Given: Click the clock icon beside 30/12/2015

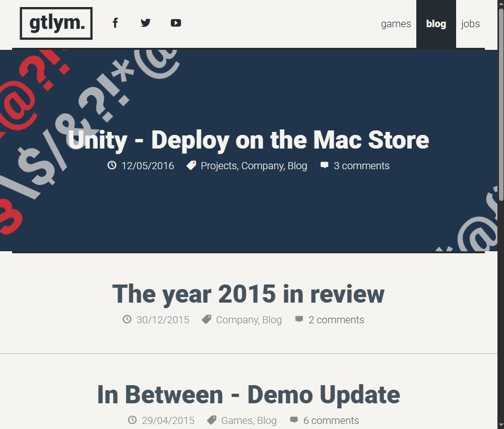Looking at the screenshot, I should coord(128,319).
